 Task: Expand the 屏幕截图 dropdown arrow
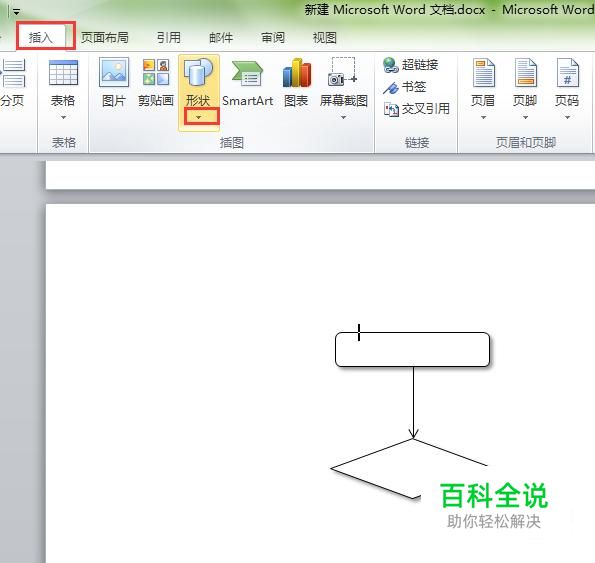(343, 117)
